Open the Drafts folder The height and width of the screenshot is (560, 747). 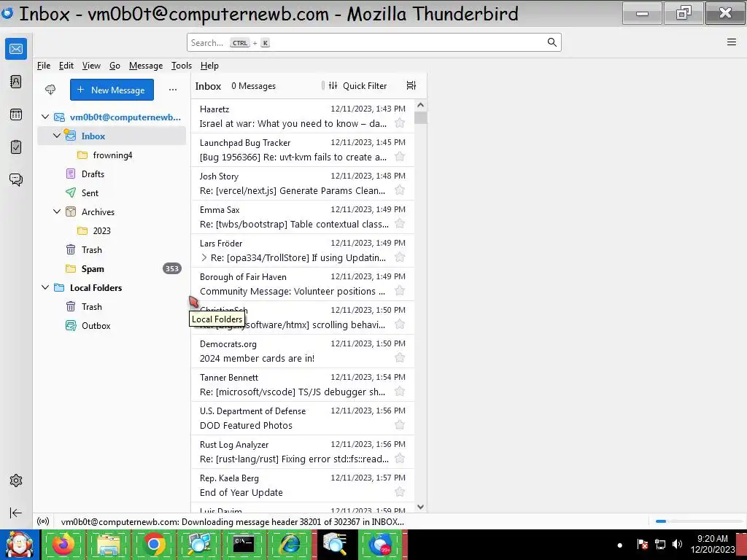pos(112,174)
